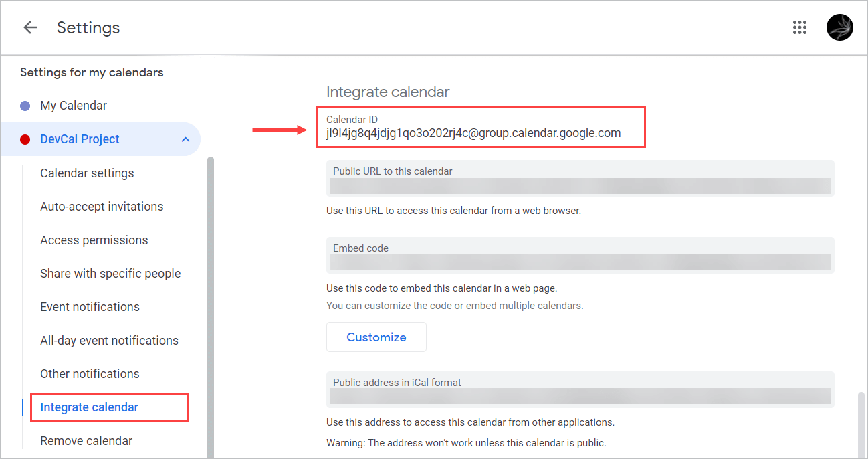Click 'You can customize the code' hint text
The image size is (868, 459).
(x=455, y=306)
